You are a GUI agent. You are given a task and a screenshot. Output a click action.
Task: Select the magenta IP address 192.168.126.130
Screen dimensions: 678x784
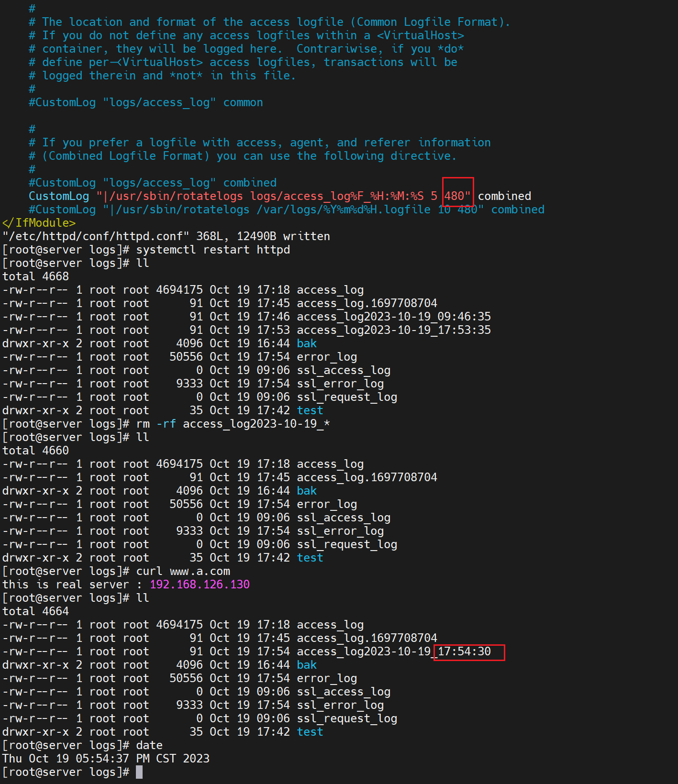(x=200, y=585)
